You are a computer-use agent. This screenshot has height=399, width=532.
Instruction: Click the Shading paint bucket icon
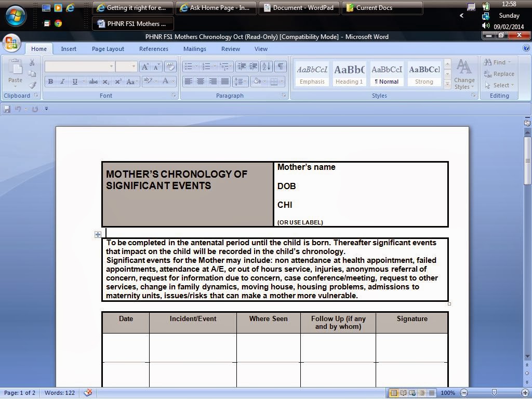[x=257, y=82]
